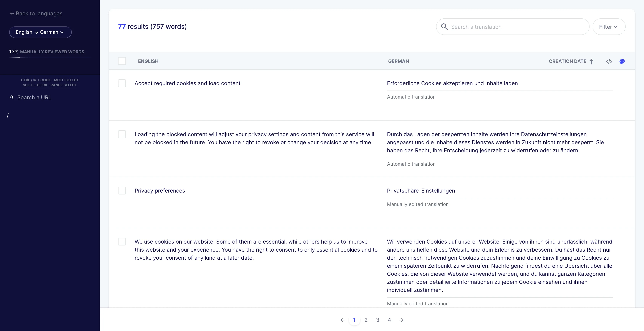The width and height of the screenshot is (644, 331).
Task: Click the Search a URL magnifier icon
Action: click(x=12, y=97)
